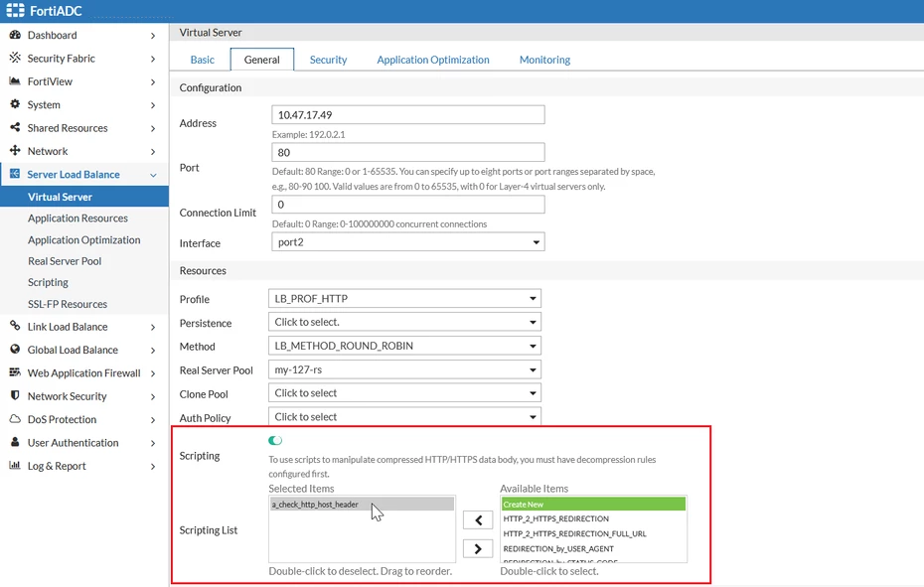Expand the DoS Protection chevron
This screenshot has height=587, width=924.
pyautogui.click(x=153, y=419)
